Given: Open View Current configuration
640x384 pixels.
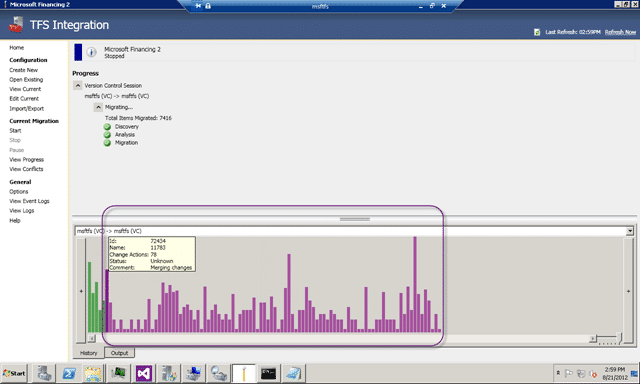Looking at the screenshot, I should click(x=25, y=89).
